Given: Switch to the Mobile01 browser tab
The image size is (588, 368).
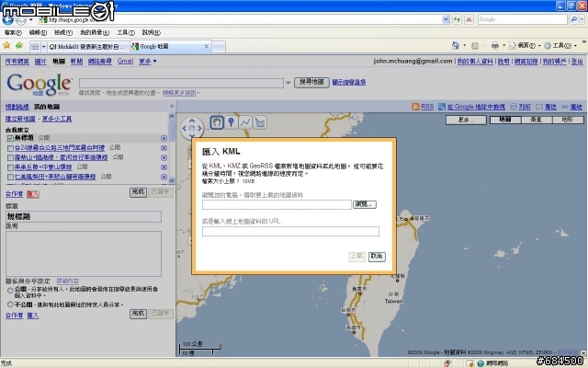Looking at the screenshot, I should (x=88, y=47).
